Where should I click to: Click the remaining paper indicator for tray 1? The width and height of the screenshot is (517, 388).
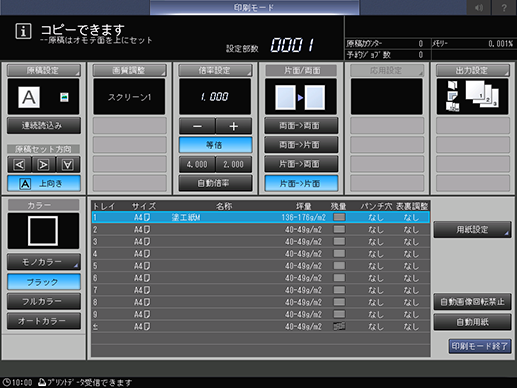point(339,217)
